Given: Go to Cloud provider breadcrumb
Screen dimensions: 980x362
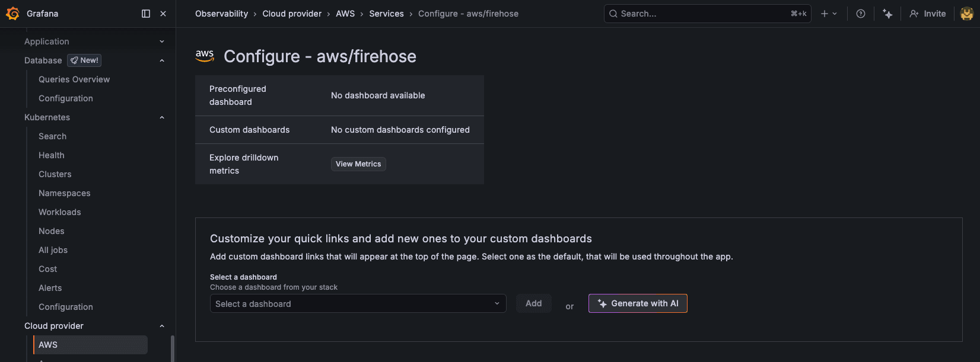Looking at the screenshot, I should 292,14.
